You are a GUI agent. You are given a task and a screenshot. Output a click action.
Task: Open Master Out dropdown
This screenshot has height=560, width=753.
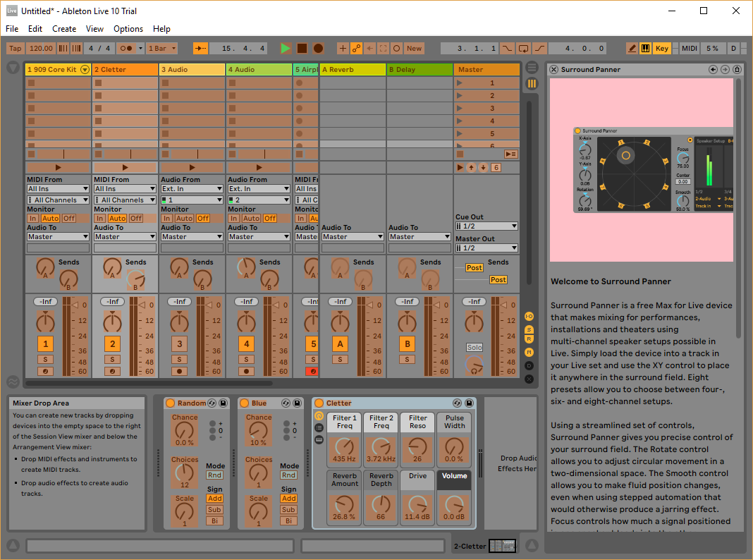[486, 248]
